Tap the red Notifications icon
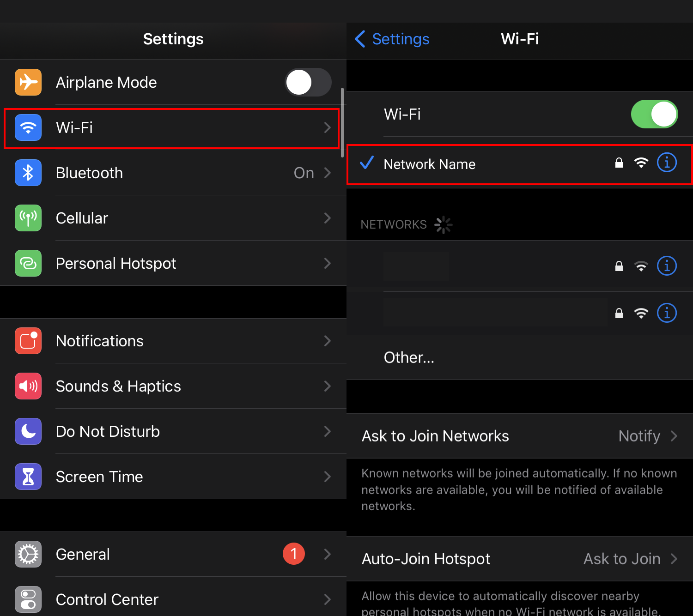 [28, 341]
